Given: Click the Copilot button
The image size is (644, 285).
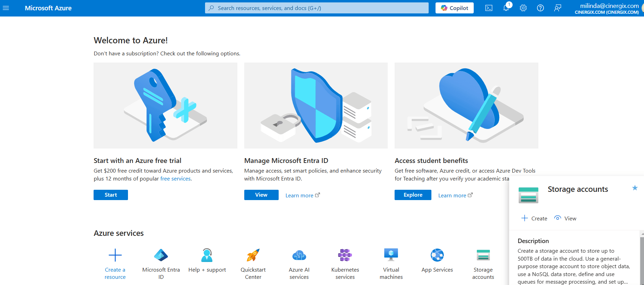Looking at the screenshot, I should (454, 8).
